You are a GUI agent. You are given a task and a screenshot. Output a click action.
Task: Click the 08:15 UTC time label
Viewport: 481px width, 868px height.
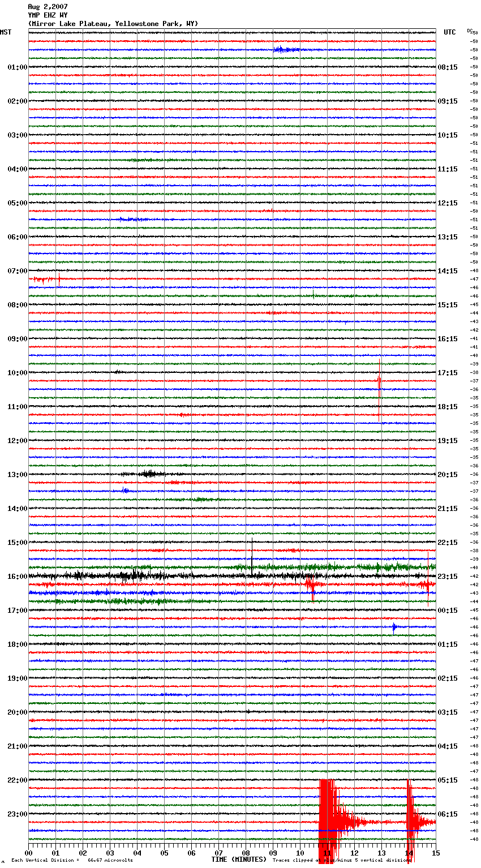[x=448, y=67]
